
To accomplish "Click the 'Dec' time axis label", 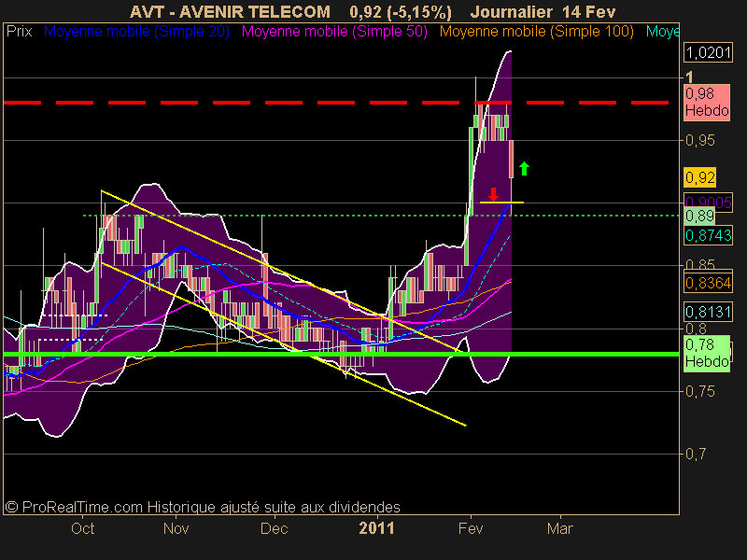I will coord(275,528).
